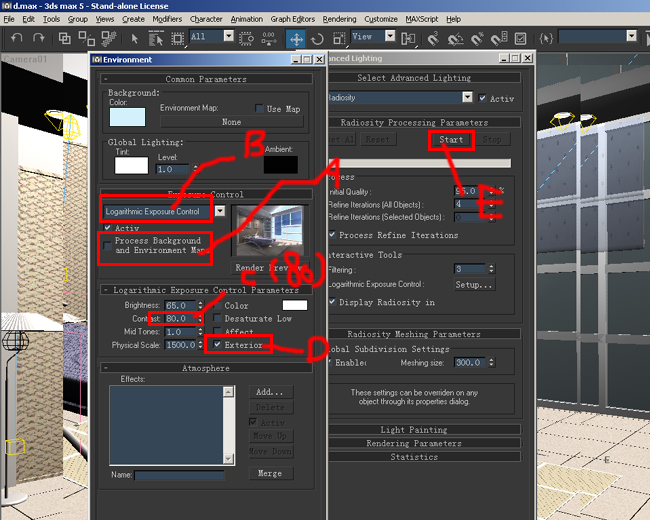Click the Background color swatch
Image resolution: width=650 pixels, height=520 pixels.
pyautogui.click(x=126, y=116)
